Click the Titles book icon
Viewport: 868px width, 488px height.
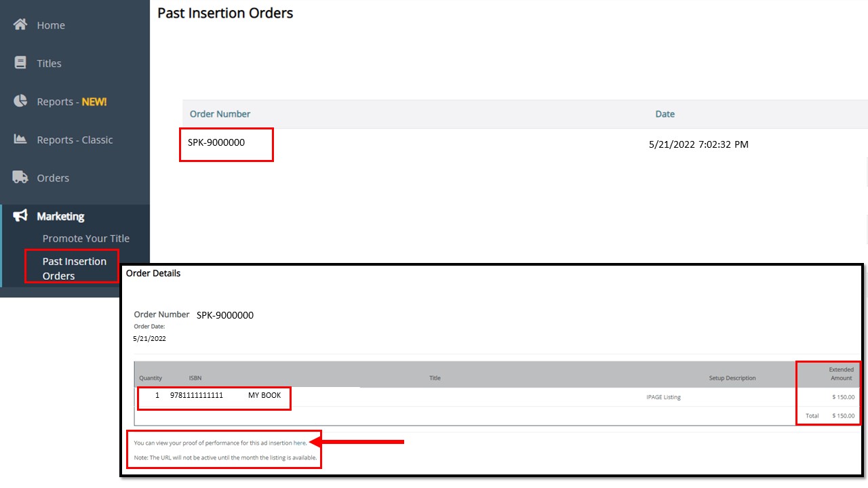pos(20,62)
